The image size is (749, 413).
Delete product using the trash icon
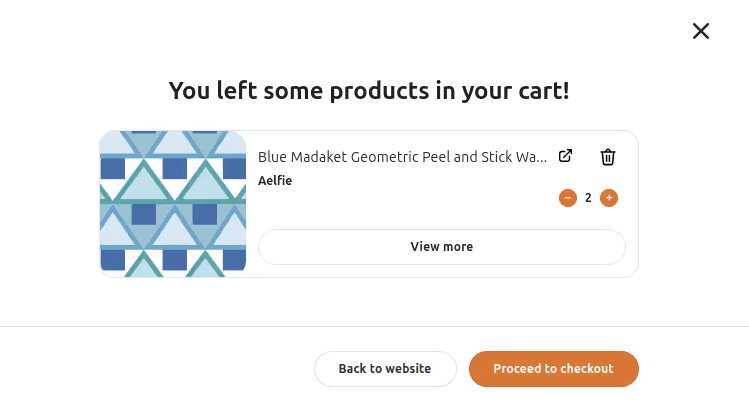608,157
